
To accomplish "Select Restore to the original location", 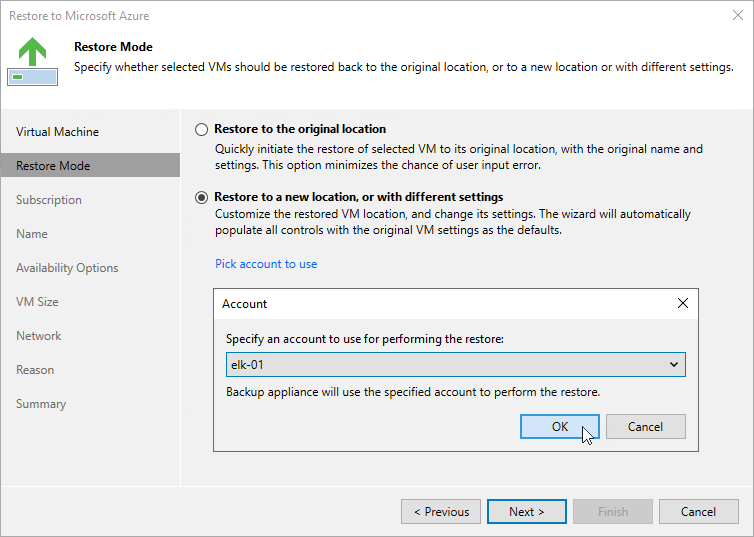I will pyautogui.click(x=201, y=129).
